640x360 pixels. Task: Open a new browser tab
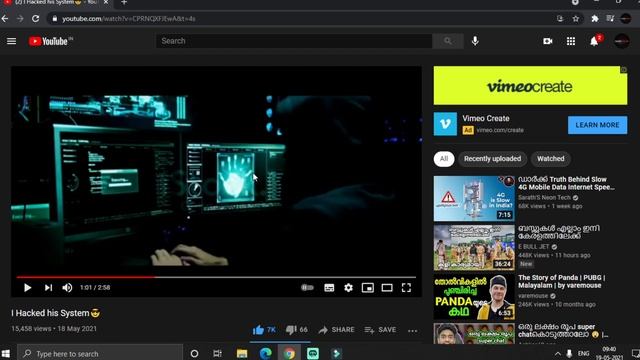click(x=124, y=2)
